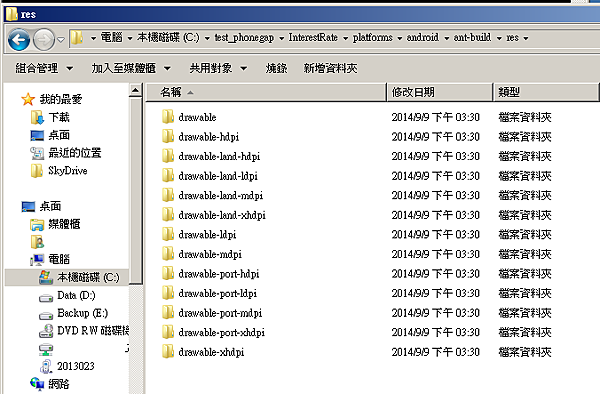Open the 加入至媒體櫃 menu
The height and width of the screenshot is (394, 600).
130,68
